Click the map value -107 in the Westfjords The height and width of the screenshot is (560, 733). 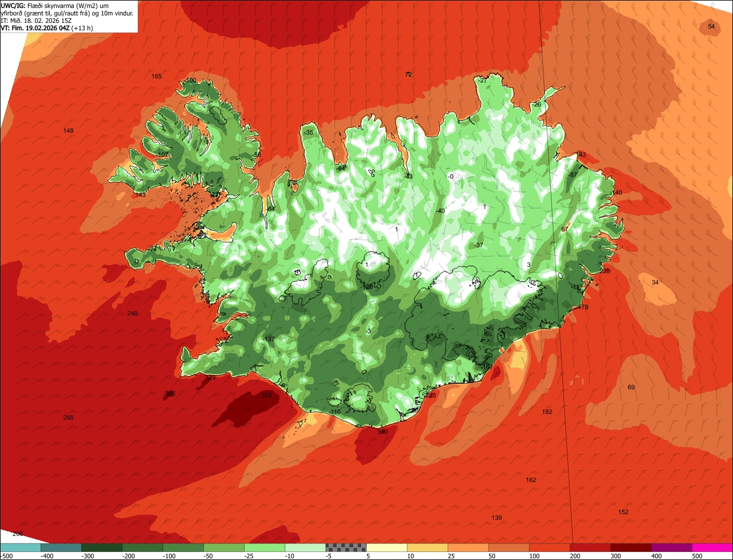pyautogui.click(x=162, y=155)
